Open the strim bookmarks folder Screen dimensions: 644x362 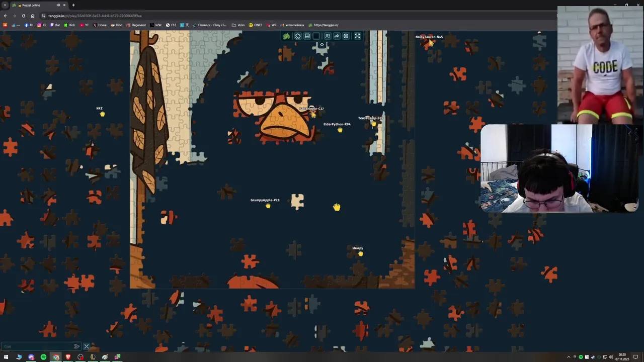tap(238, 25)
